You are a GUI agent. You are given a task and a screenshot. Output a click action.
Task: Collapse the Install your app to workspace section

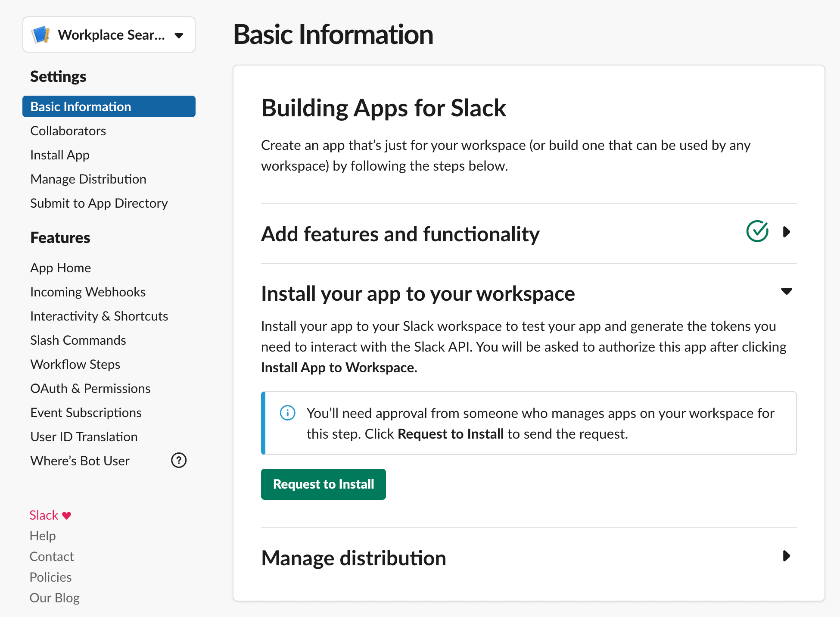(787, 291)
